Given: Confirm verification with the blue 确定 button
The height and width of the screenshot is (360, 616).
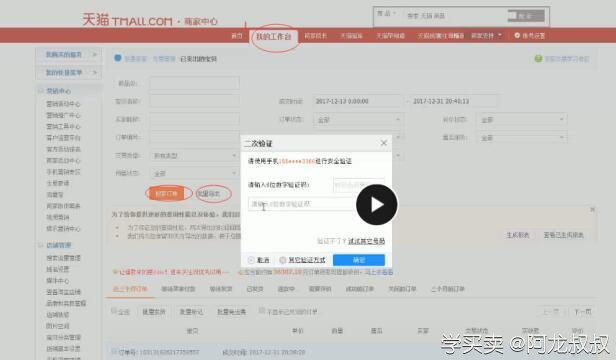Looking at the screenshot, I should (x=359, y=260).
